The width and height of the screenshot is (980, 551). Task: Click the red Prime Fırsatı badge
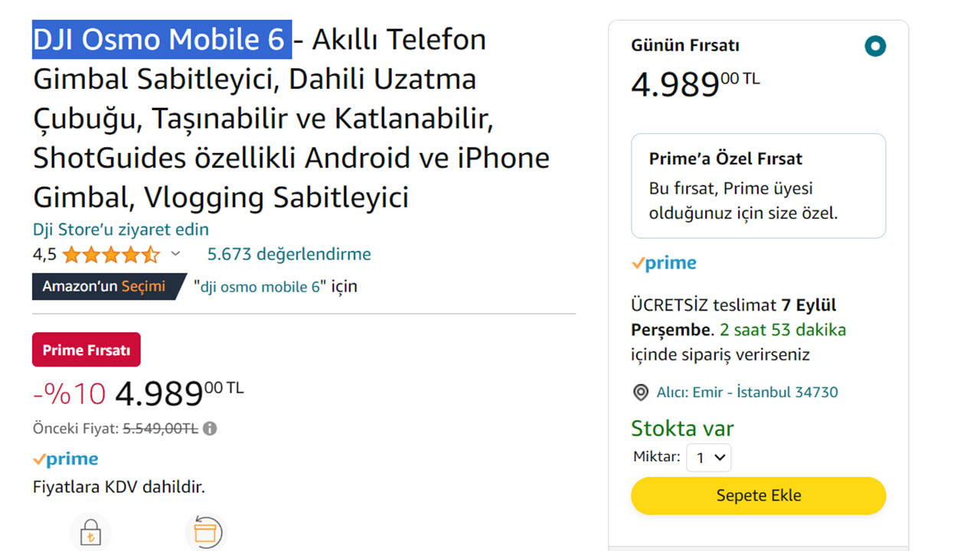(x=87, y=350)
